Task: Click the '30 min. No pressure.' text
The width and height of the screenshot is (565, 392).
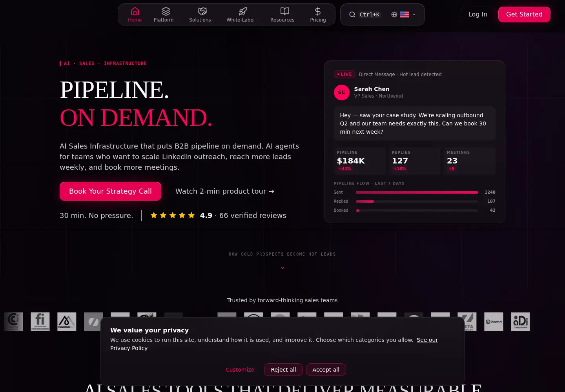Action: [x=97, y=215]
